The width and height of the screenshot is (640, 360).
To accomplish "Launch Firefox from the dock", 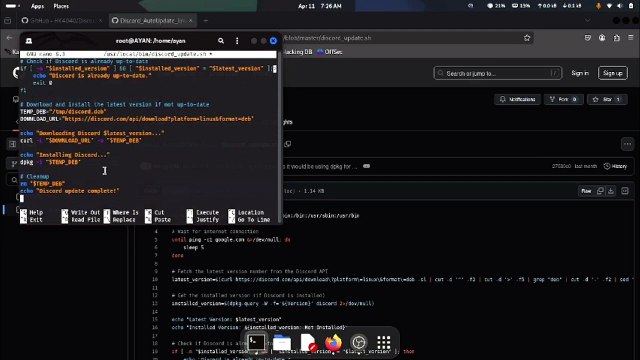I will tap(333, 342).
